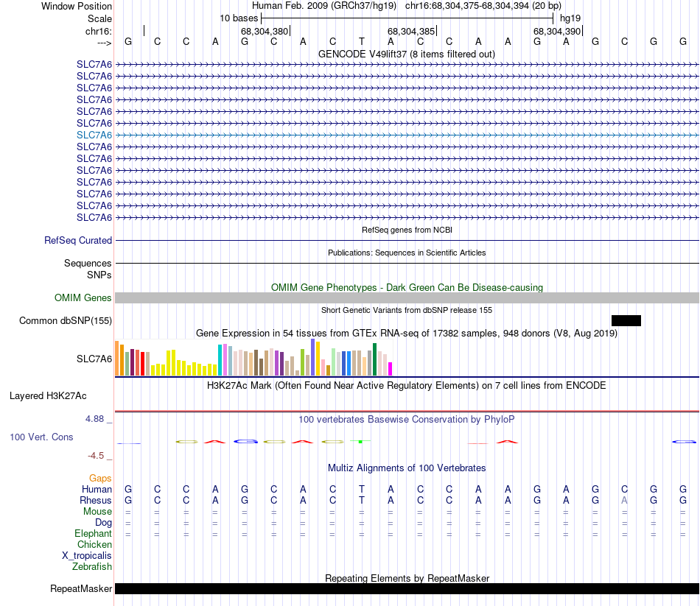Viewport: 700px width, 606px height.
Task: Click the magenta last bar in GTEx chart
Action: [390, 369]
